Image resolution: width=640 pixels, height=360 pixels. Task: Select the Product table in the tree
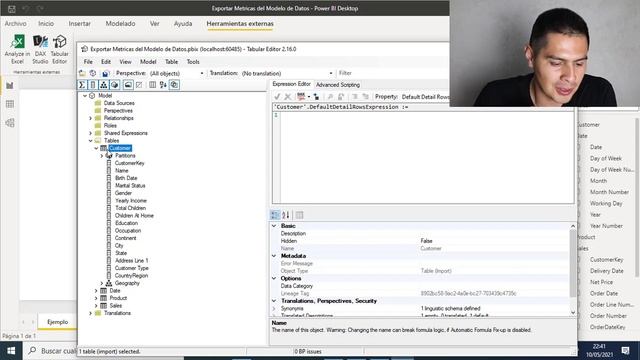pos(118,298)
